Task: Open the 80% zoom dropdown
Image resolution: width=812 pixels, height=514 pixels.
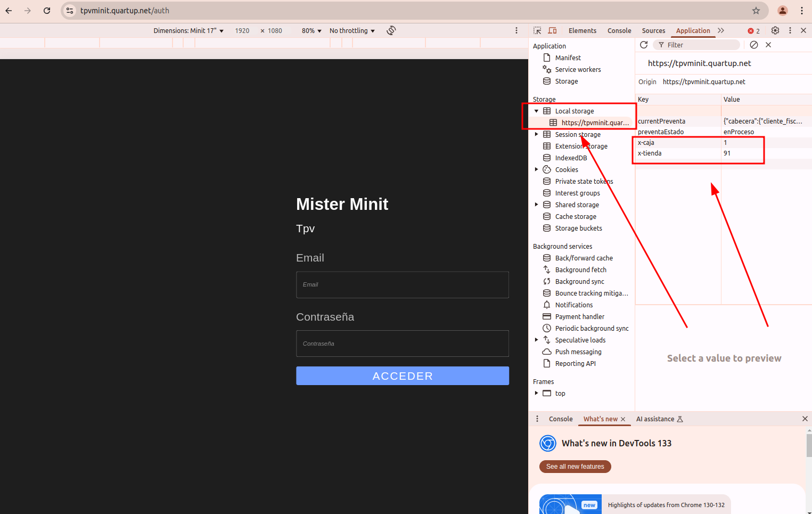Action: (x=311, y=31)
